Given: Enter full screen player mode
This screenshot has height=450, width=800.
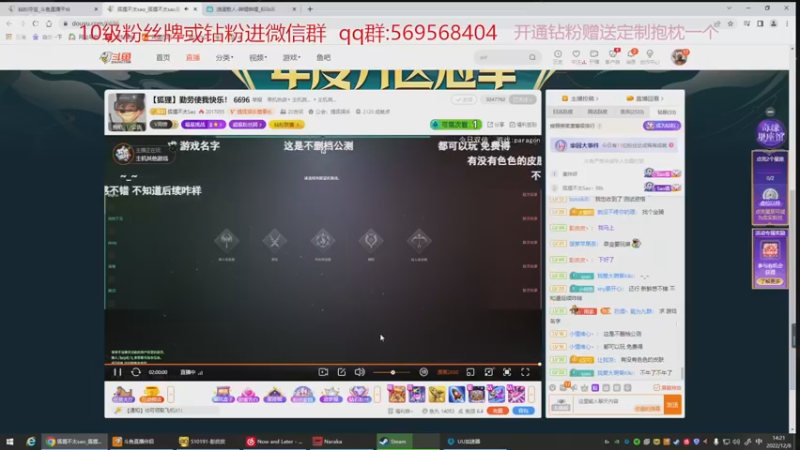Looking at the screenshot, I should 525,372.
